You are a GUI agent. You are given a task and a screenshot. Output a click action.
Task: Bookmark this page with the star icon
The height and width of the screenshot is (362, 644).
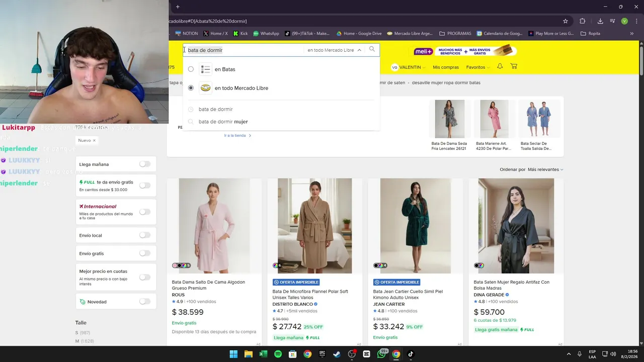click(x=566, y=21)
